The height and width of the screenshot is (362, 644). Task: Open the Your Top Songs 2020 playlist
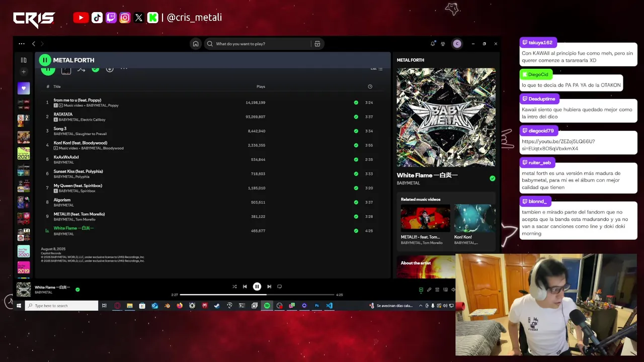point(24,251)
